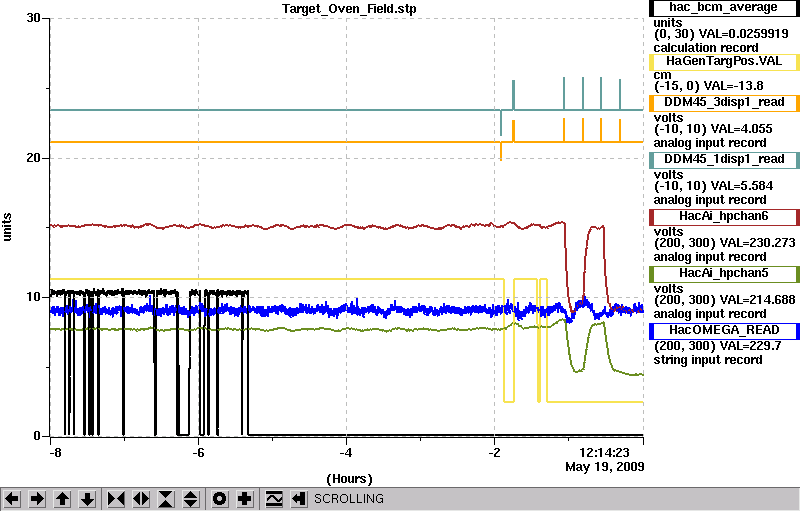Click the y-axis tick label 20
This screenshot has height=511, width=800.
coord(34,158)
